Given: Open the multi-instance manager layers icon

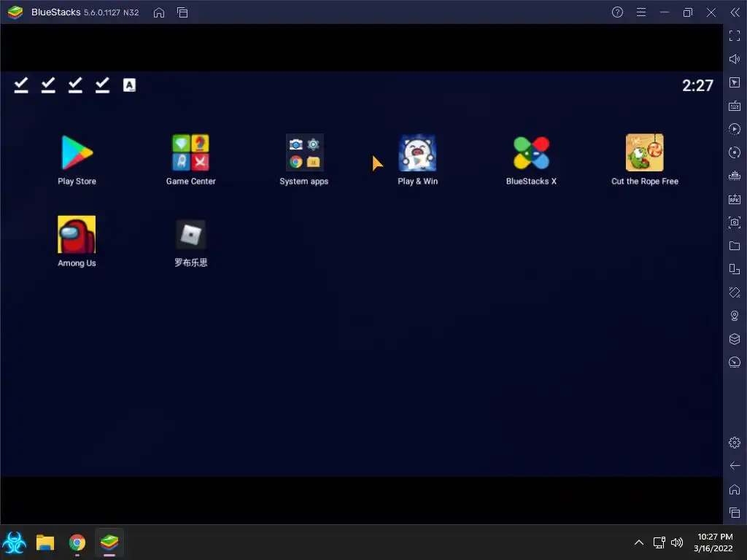Looking at the screenshot, I should coord(735,339).
